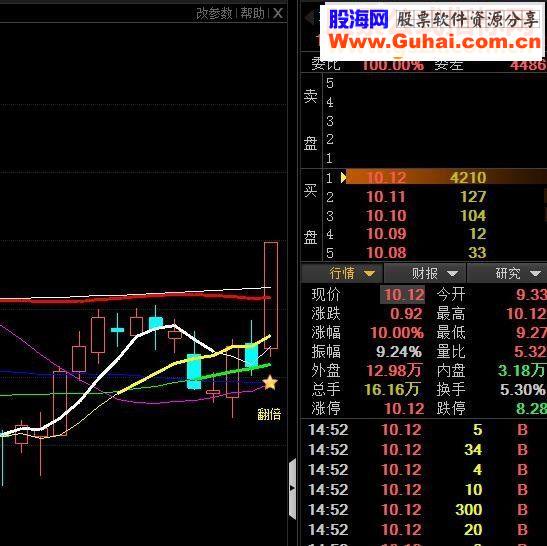Open the 帮助 help link
This screenshot has height=546, width=547.
(253, 14)
